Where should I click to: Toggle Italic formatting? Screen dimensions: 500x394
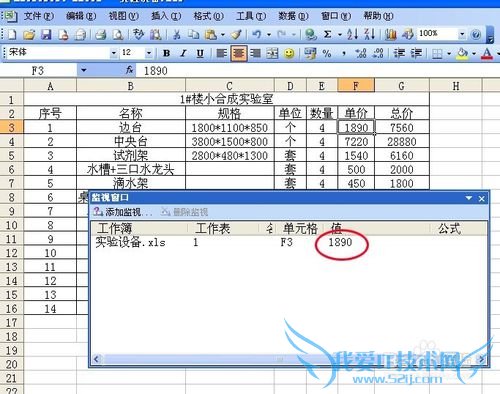click(183, 53)
